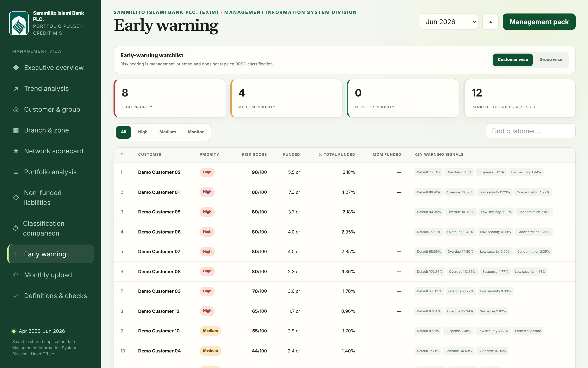
Task: Click the Overdue 101.52% signal chip
Action: [461, 212]
